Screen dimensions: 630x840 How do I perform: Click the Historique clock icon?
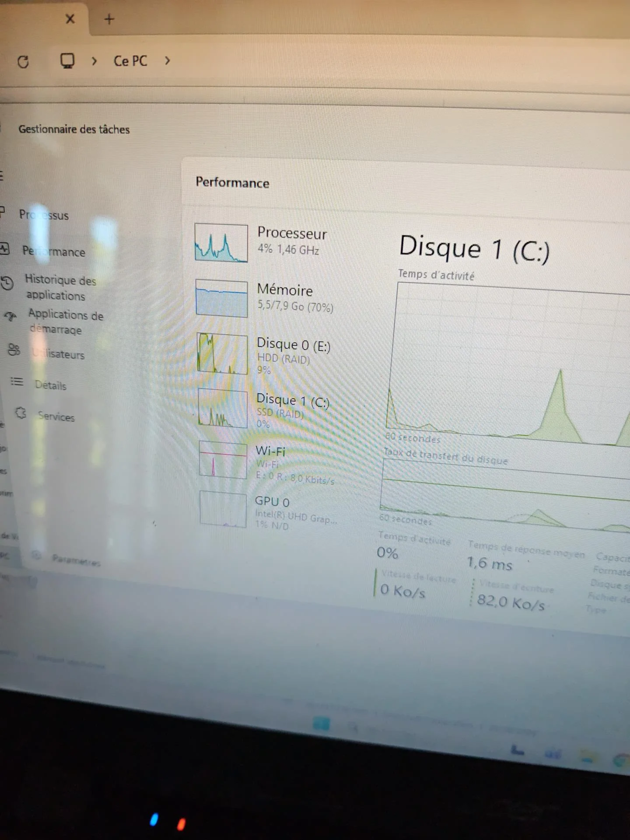click(x=7, y=283)
